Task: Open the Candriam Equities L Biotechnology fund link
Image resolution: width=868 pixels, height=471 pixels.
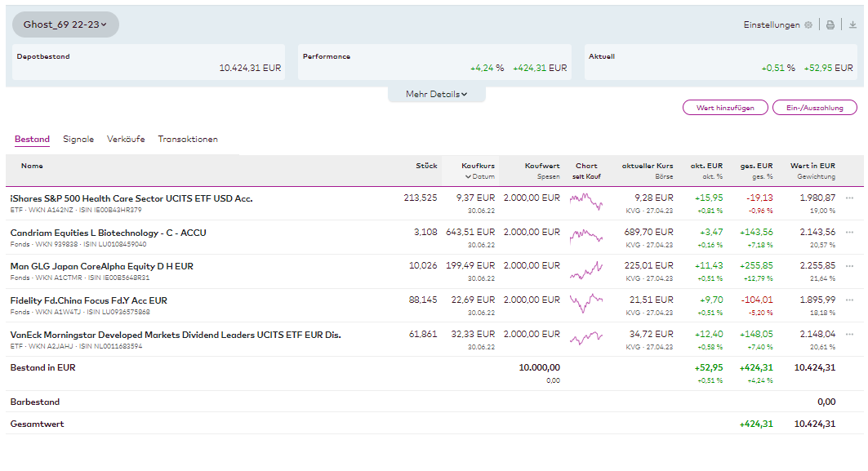Action: pos(108,233)
